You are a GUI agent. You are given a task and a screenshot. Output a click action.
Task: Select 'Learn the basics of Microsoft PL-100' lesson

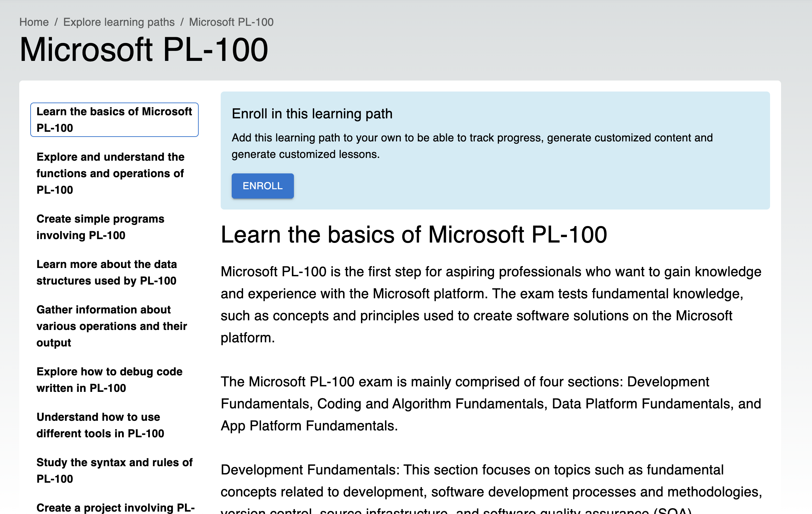point(114,120)
